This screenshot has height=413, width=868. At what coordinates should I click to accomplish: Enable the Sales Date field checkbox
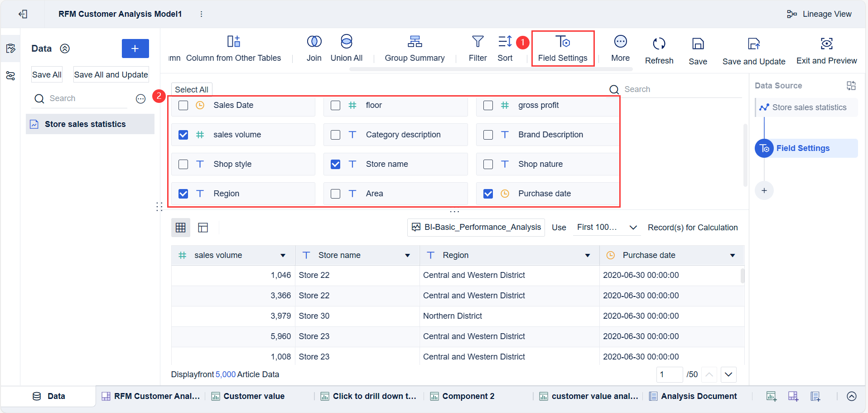coord(183,105)
